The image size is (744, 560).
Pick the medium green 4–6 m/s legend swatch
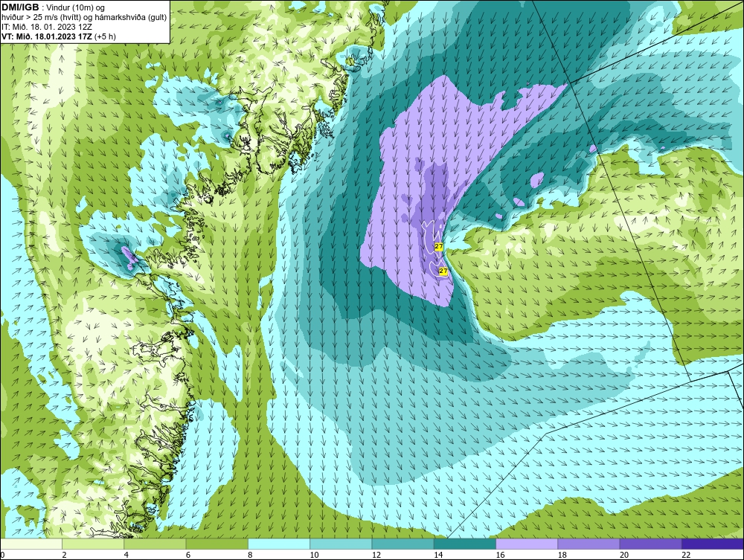pyautogui.click(x=155, y=544)
